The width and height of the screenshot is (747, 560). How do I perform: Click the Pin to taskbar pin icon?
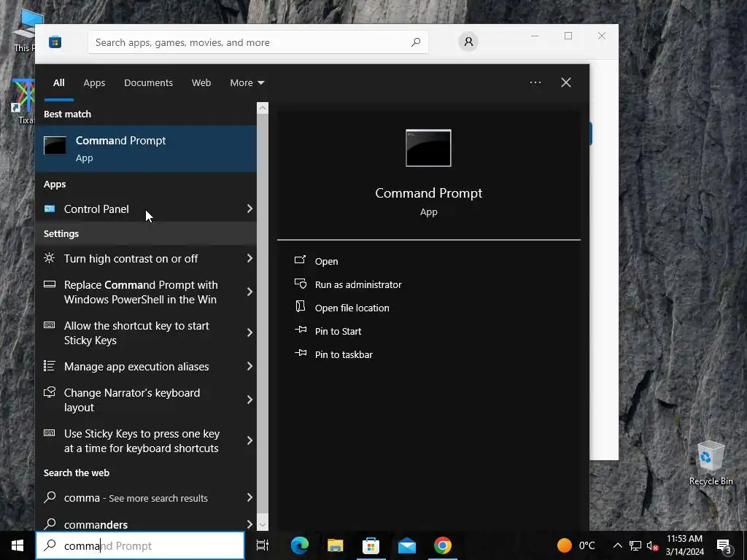[301, 353]
